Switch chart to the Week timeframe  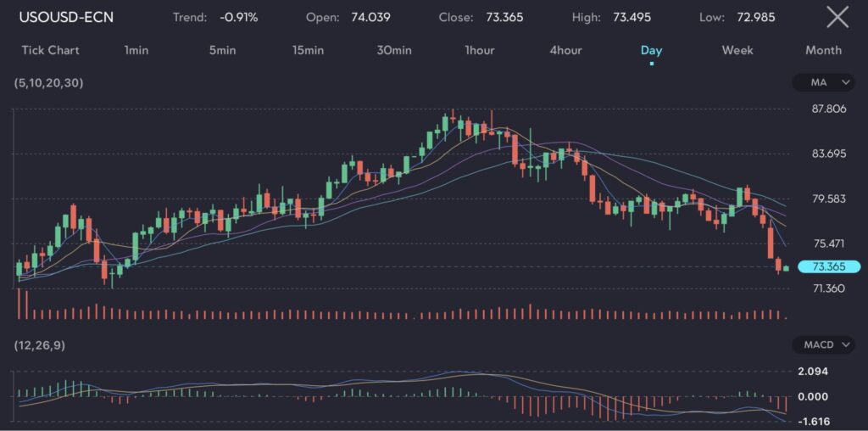click(737, 50)
